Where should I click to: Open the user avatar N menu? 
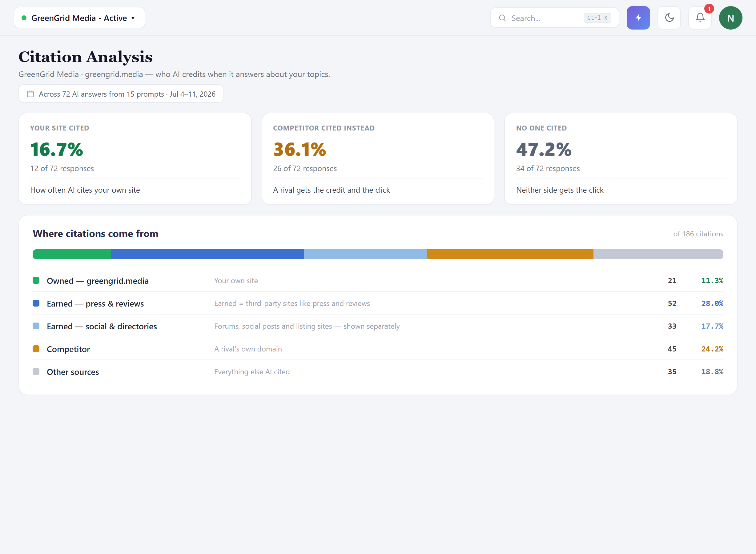click(x=730, y=18)
